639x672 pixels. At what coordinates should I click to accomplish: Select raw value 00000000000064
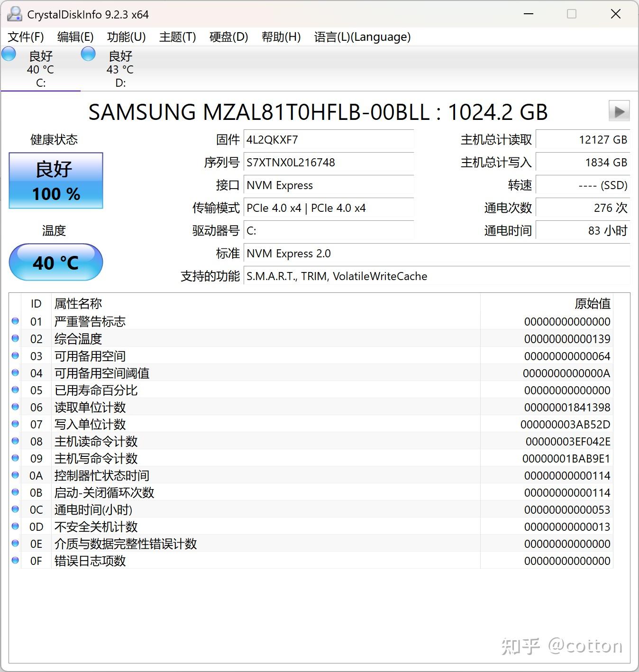tap(567, 356)
